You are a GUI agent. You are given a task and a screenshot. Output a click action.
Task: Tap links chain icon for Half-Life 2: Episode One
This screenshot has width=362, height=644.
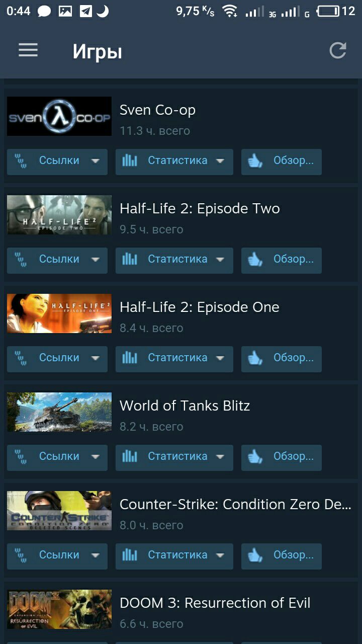(x=21, y=358)
